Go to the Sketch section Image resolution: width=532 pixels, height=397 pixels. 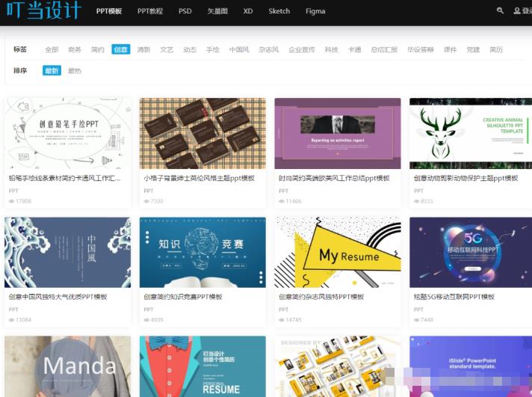coord(279,11)
